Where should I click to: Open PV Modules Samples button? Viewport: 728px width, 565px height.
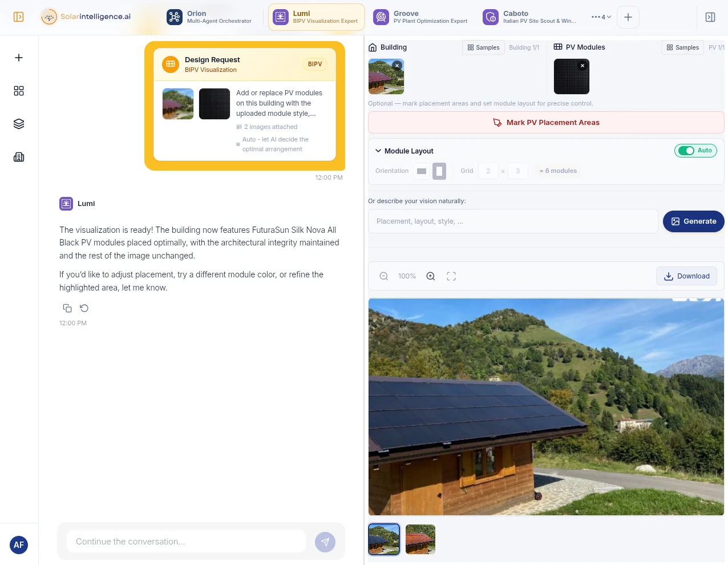tap(682, 47)
